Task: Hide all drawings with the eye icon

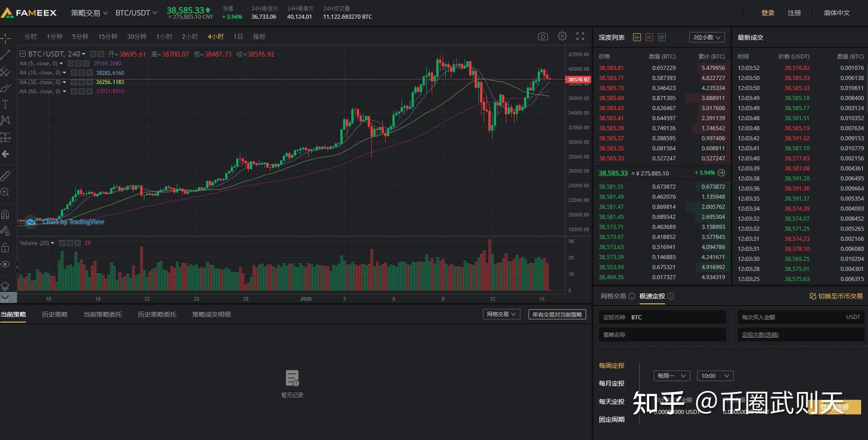Action: point(5,264)
